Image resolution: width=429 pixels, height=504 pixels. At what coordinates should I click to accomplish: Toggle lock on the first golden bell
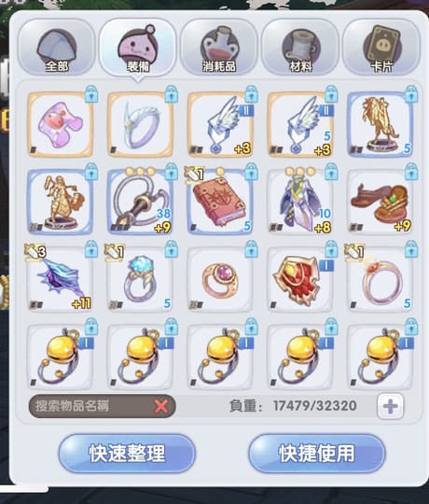point(91,327)
